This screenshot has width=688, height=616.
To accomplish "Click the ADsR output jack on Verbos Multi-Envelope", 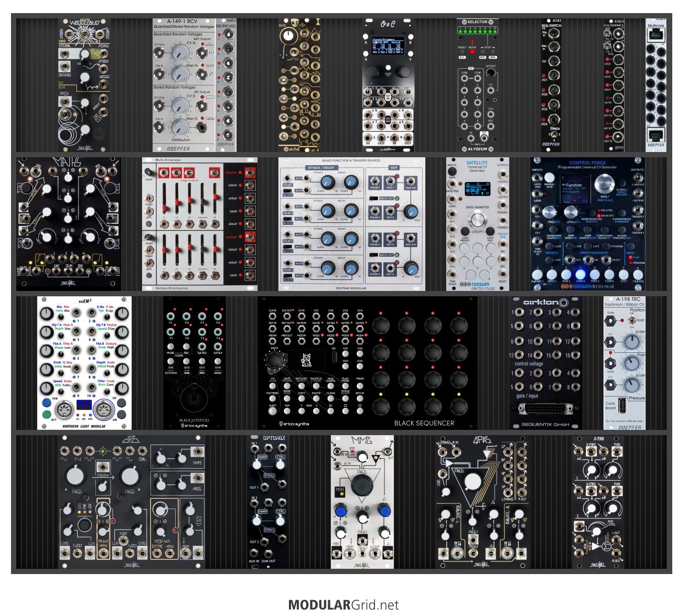I will coord(251,224).
